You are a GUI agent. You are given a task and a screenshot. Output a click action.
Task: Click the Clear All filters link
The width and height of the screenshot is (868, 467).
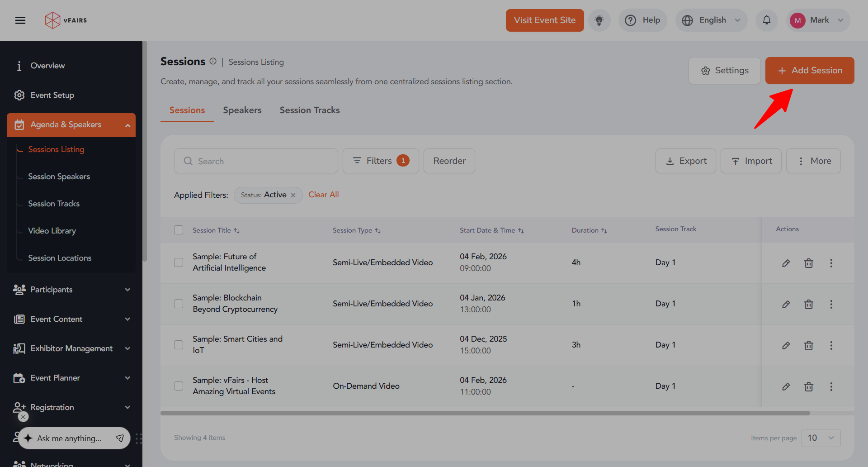(323, 195)
